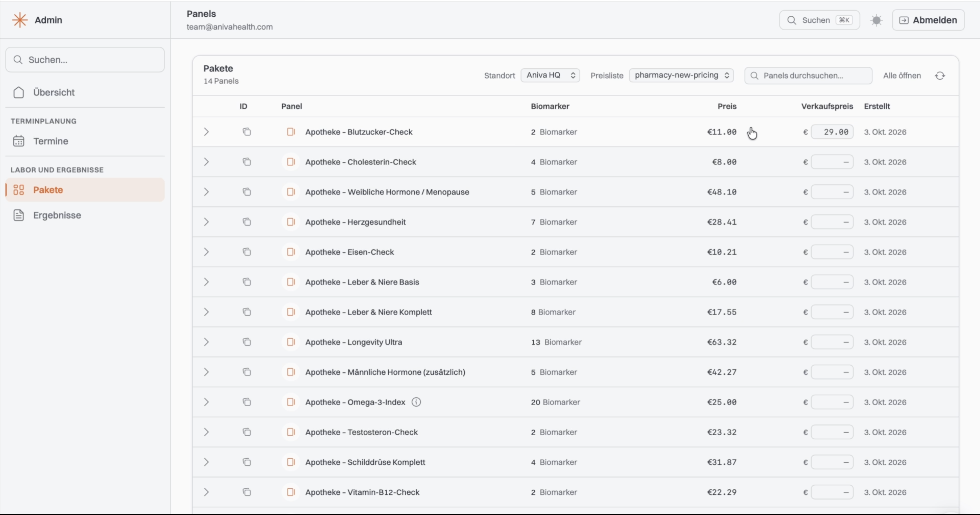Image resolution: width=980 pixels, height=515 pixels.
Task: Open the Preisliste pharmacy-new-pricing dropdown
Action: (681, 75)
